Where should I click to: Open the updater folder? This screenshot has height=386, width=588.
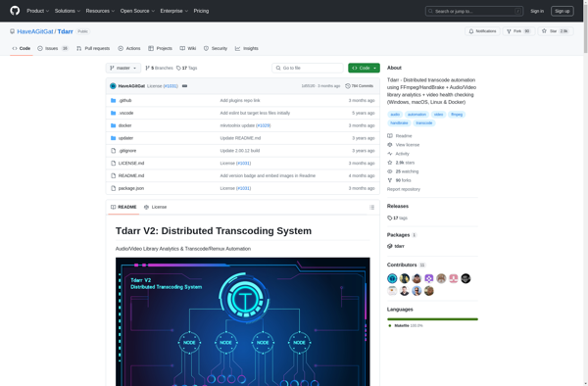pos(125,138)
